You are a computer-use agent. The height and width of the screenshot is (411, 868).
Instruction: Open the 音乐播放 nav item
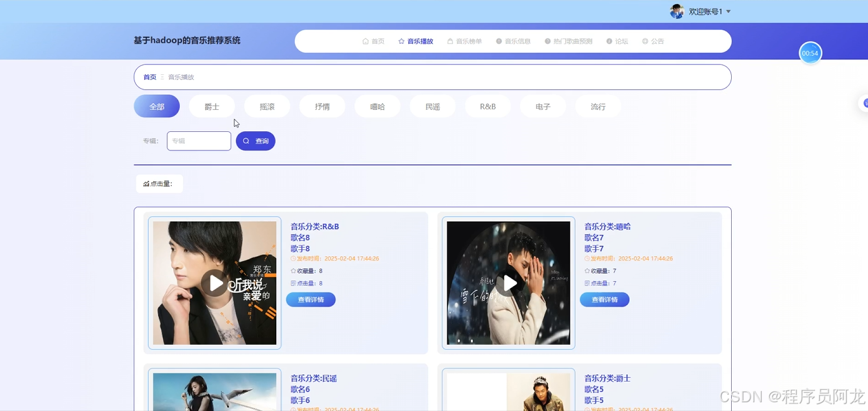click(416, 41)
